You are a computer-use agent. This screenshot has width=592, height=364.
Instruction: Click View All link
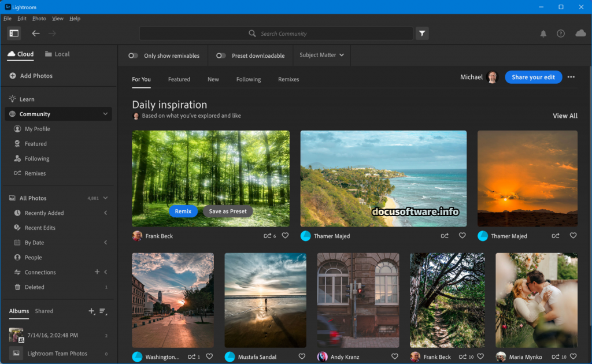tap(565, 116)
